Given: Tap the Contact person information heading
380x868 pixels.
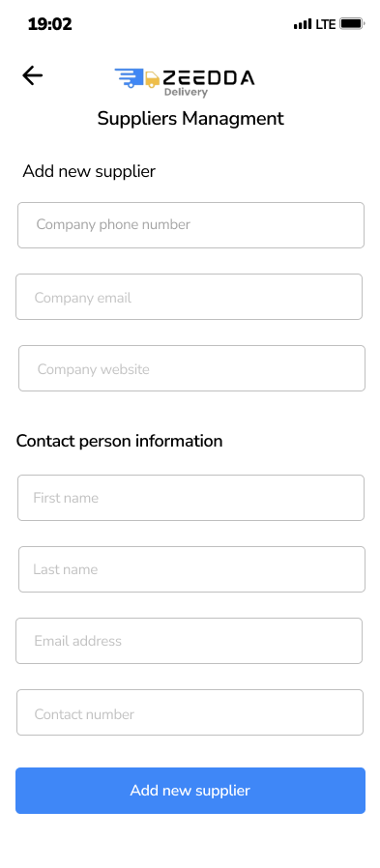Looking at the screenshot, I should pos(119,441).
